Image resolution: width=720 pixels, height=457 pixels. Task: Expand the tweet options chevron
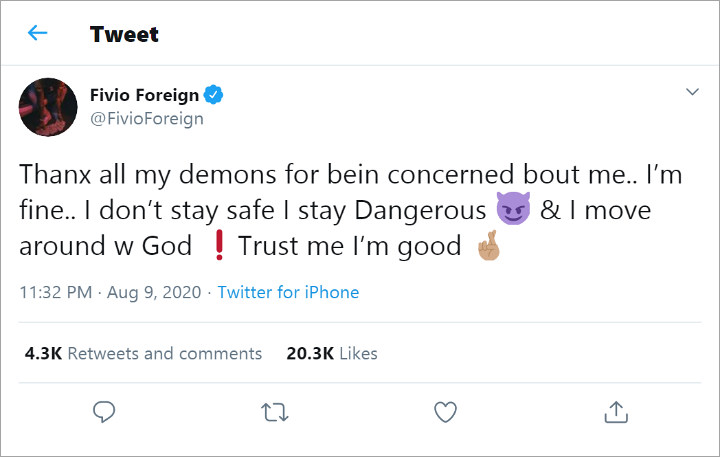pyautogui.click(x=692, y=92)
